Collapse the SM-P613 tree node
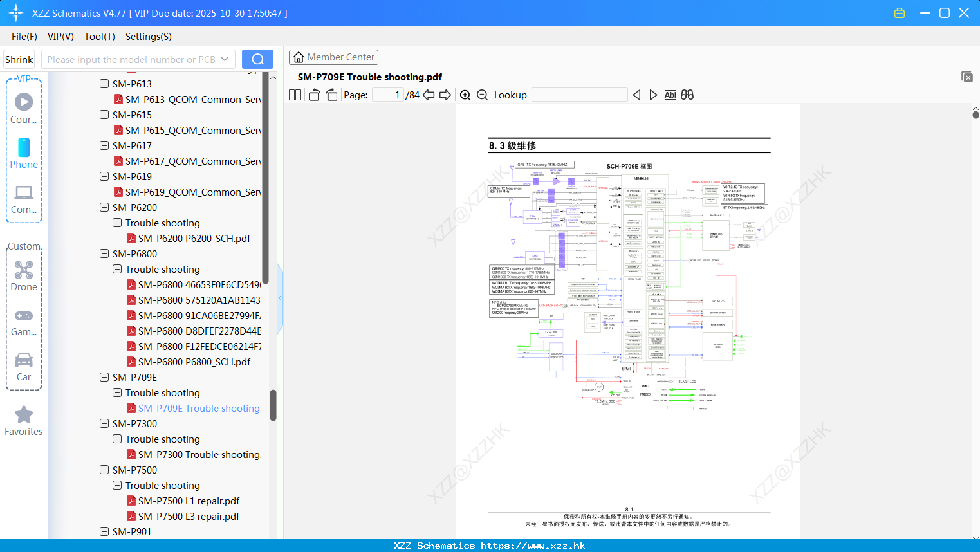Image resolution: width=980 pixels, height=552 pixels. [x=104, y=84]
